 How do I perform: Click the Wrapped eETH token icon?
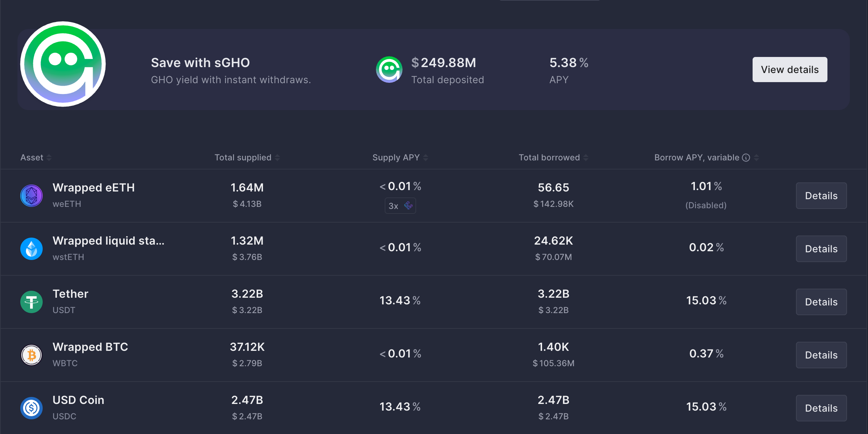[x=31, y=196]
